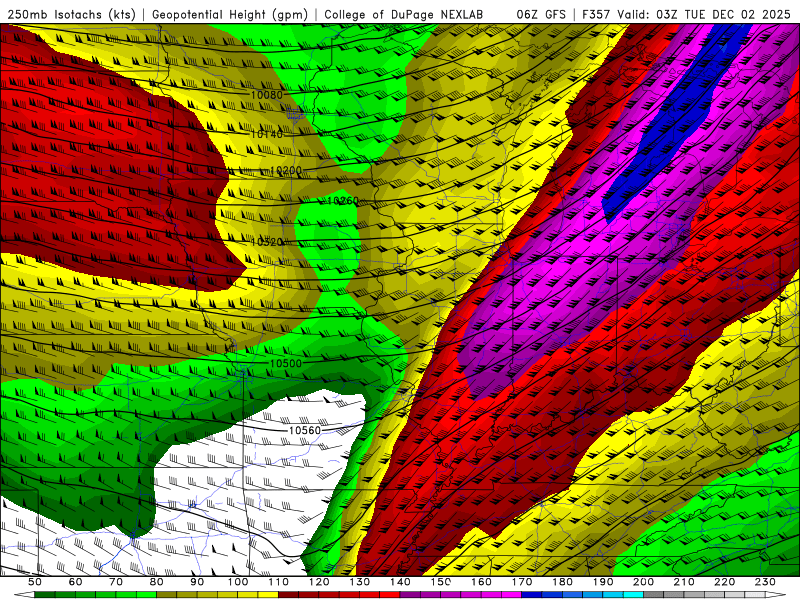Viewport: 800px width, 600px height.
Task: Click the 10320 height contour label
Action: click(266, 242)
